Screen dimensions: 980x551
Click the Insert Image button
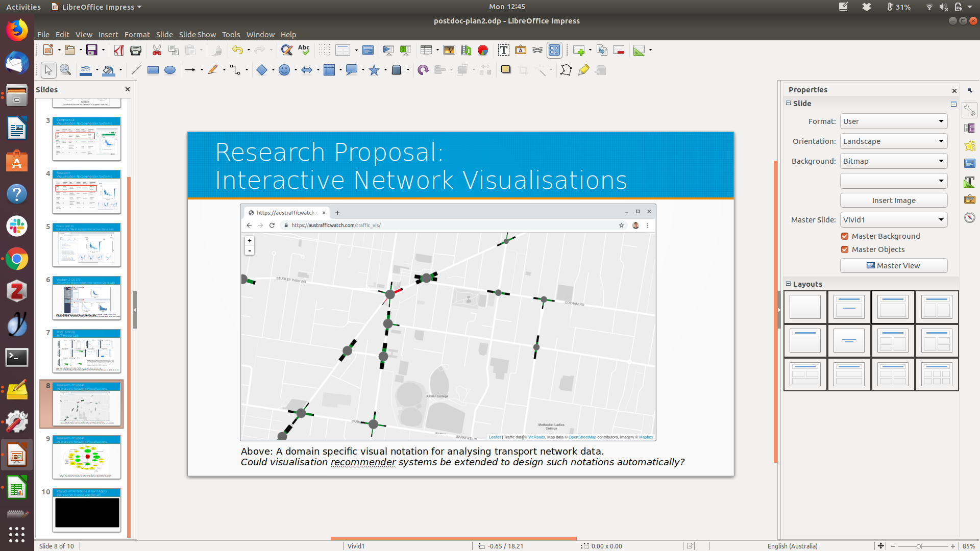pos(894,201)
